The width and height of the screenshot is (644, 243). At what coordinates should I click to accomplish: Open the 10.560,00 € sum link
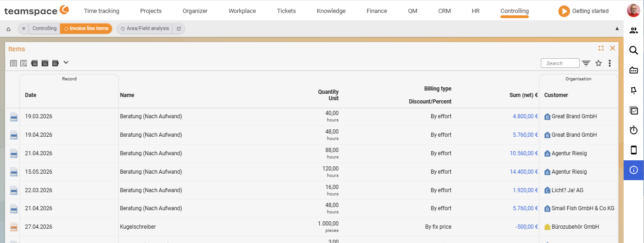point(524,153)
